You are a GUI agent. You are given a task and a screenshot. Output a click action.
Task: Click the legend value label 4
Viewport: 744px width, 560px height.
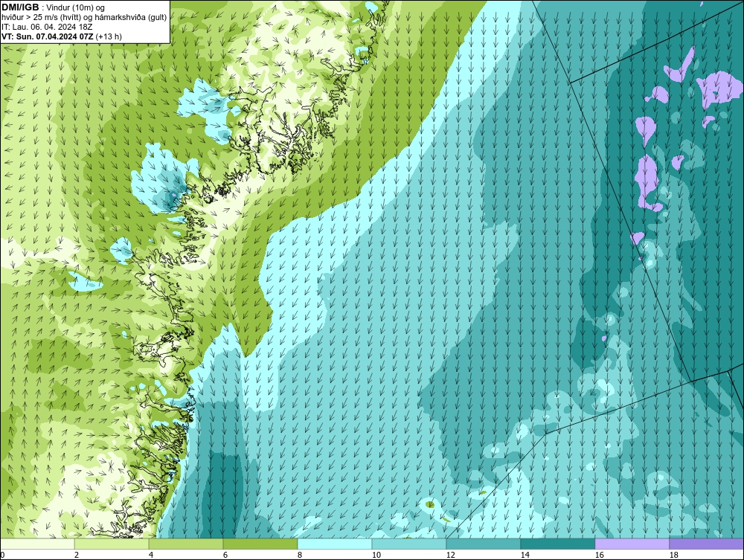(x=151, y=555)
